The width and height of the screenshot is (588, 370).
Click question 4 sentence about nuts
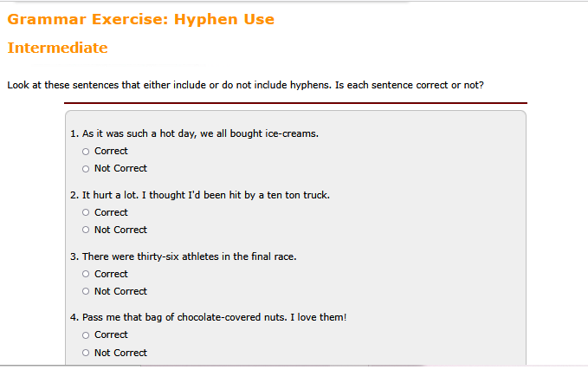tap(208, 317)
